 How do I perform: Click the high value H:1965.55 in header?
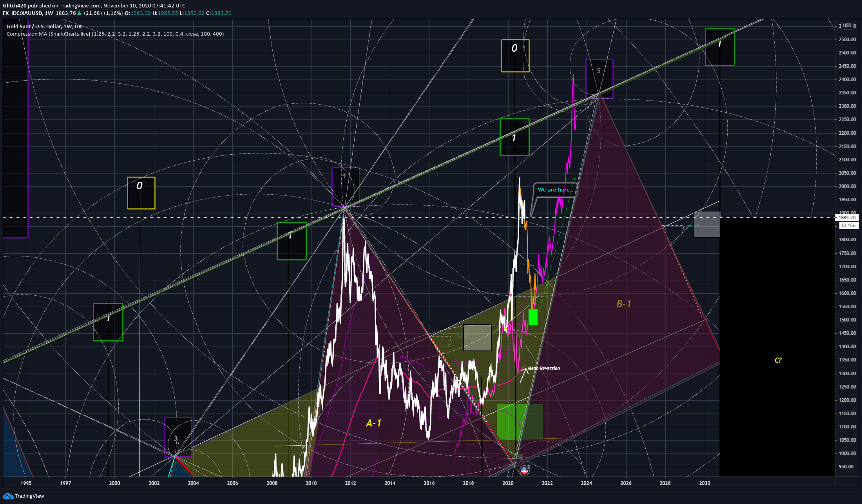165,13
